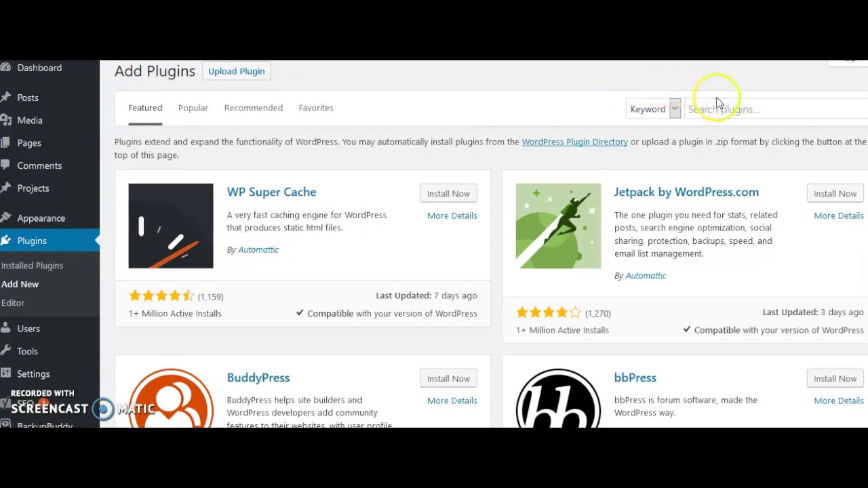868x488 pixels.
Task: View More Details for WP Super Cache
Action: (452, 216)
